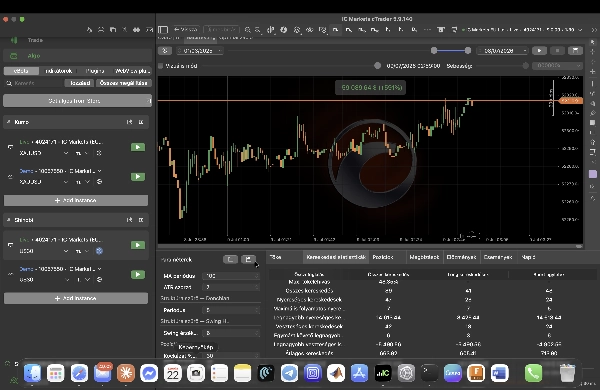The width and height of the screenshot is (600, 390).
Task: Start the Shinobi Live instance
Action: 138,245
